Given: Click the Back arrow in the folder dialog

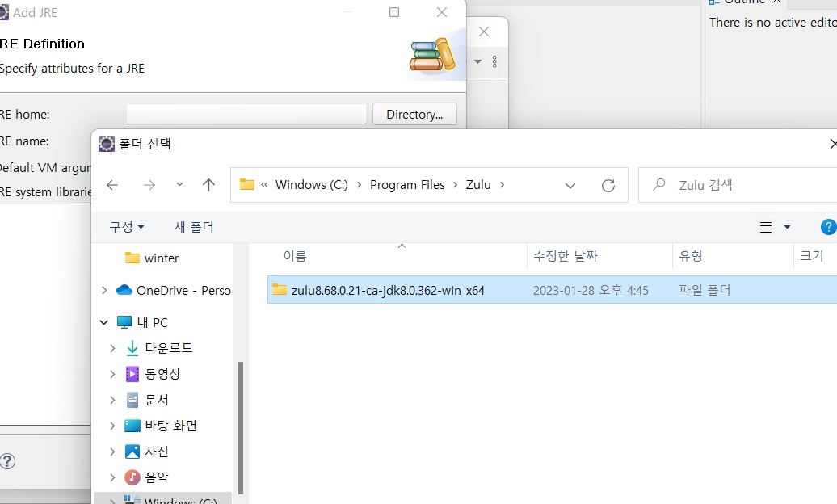Looking at the screenshot, I should [112, 185].
